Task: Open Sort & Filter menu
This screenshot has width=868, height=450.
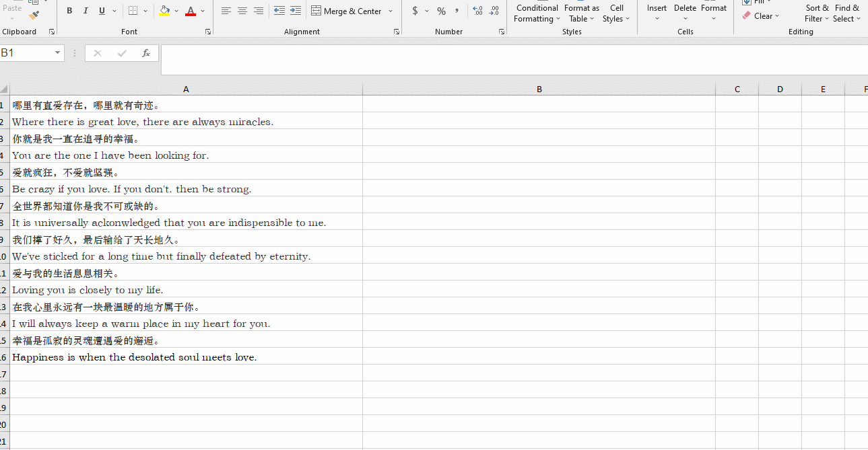Action: pos(817,12)
